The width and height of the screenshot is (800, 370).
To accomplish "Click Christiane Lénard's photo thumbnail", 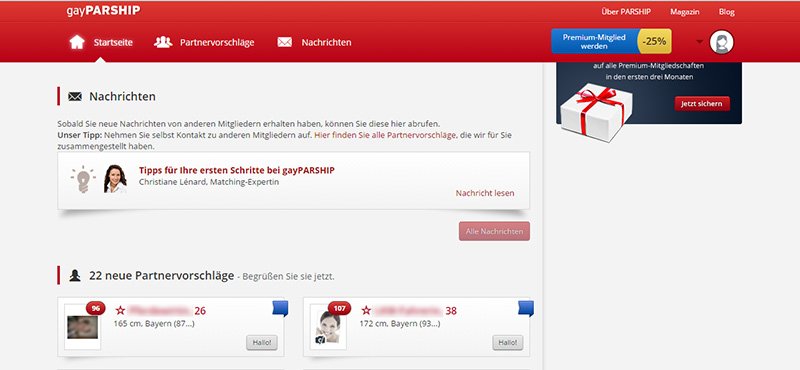I will click(115, 179).
